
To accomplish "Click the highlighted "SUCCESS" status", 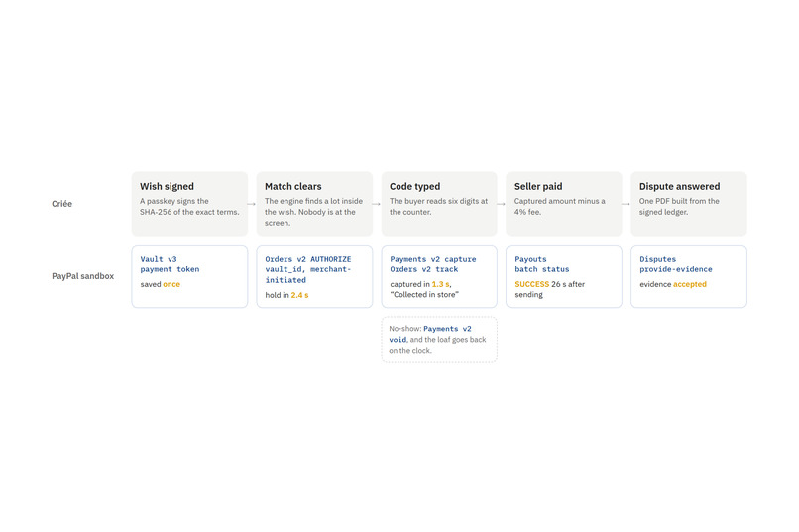I will click(x=532, y=284).
